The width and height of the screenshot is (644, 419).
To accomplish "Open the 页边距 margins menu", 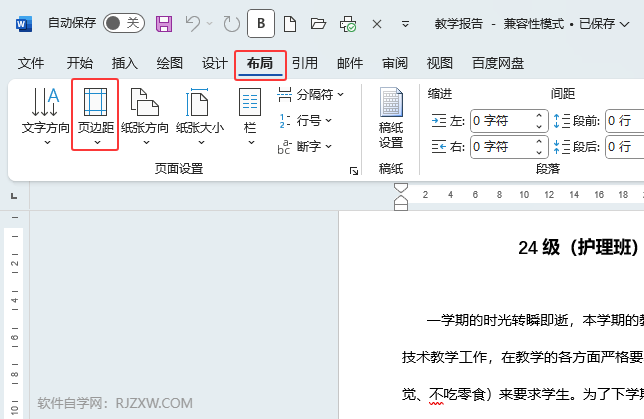I will coord(95,115).
